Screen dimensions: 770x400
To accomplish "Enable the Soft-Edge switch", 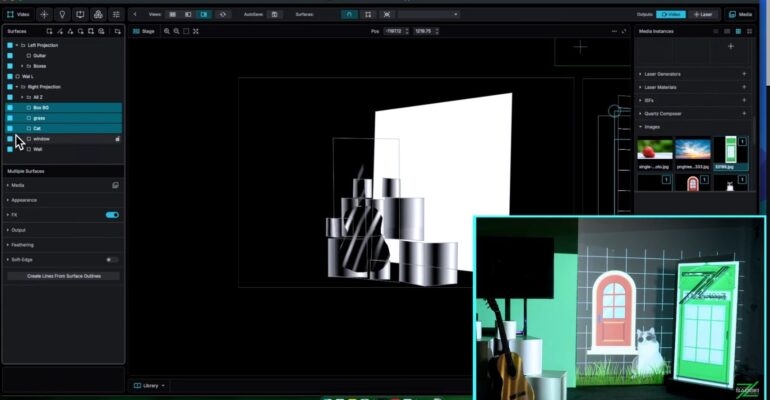I will (x=112, y=260).
